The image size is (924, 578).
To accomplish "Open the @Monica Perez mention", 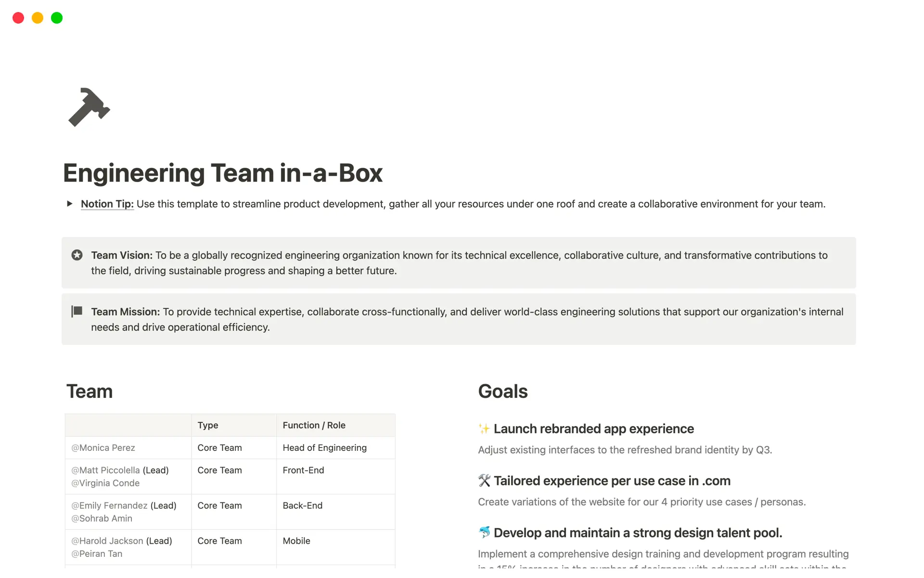I will click(103, 448).
